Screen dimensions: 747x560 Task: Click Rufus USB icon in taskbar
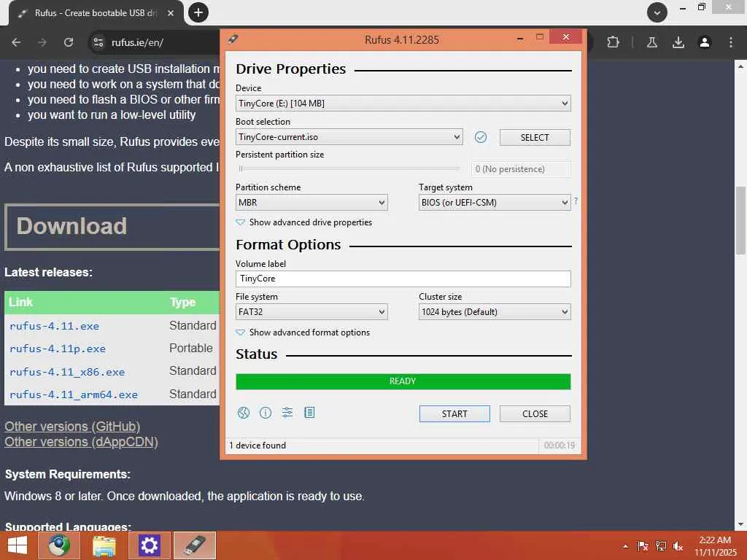pos(194,545)
